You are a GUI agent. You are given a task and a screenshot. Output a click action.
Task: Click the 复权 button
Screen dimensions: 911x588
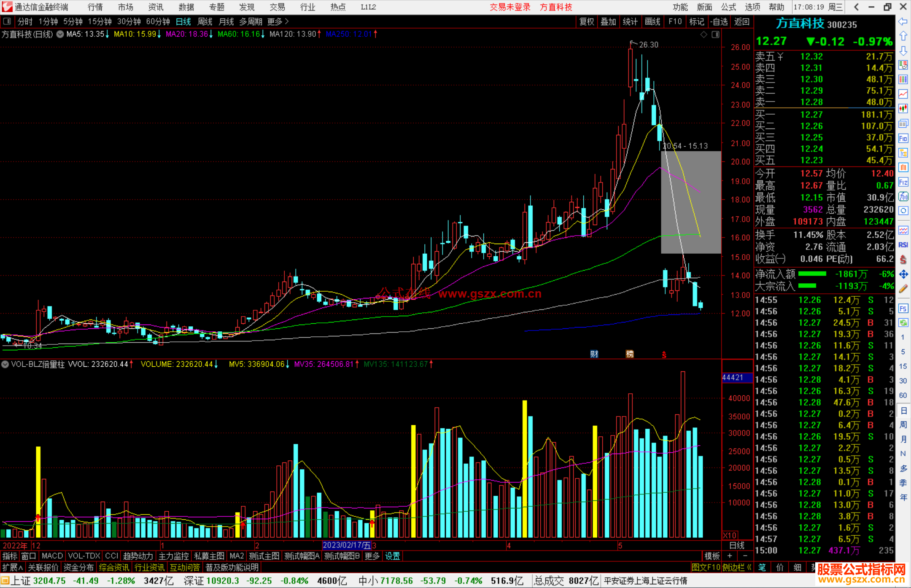(586, 21)
